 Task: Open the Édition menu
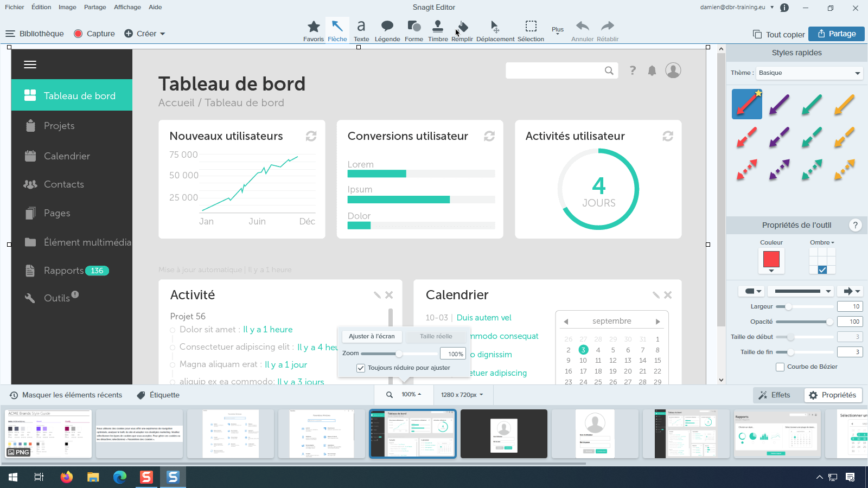[41, 7]
